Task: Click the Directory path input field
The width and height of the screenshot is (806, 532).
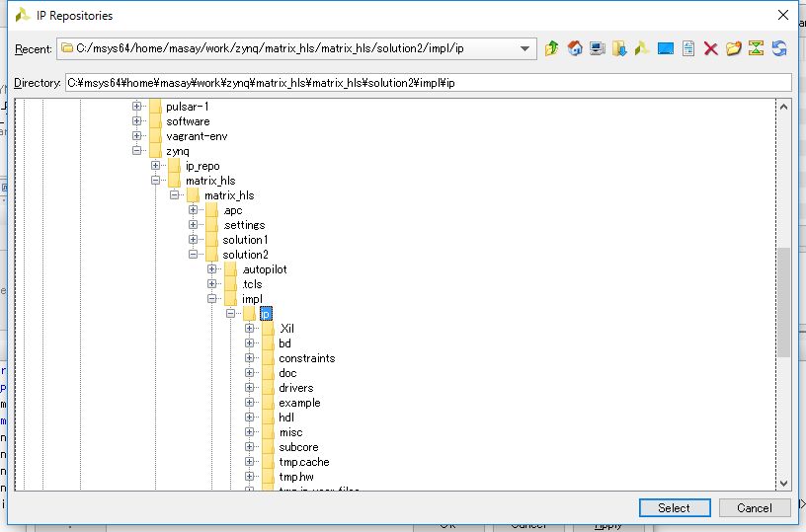Action: [429, 83]
